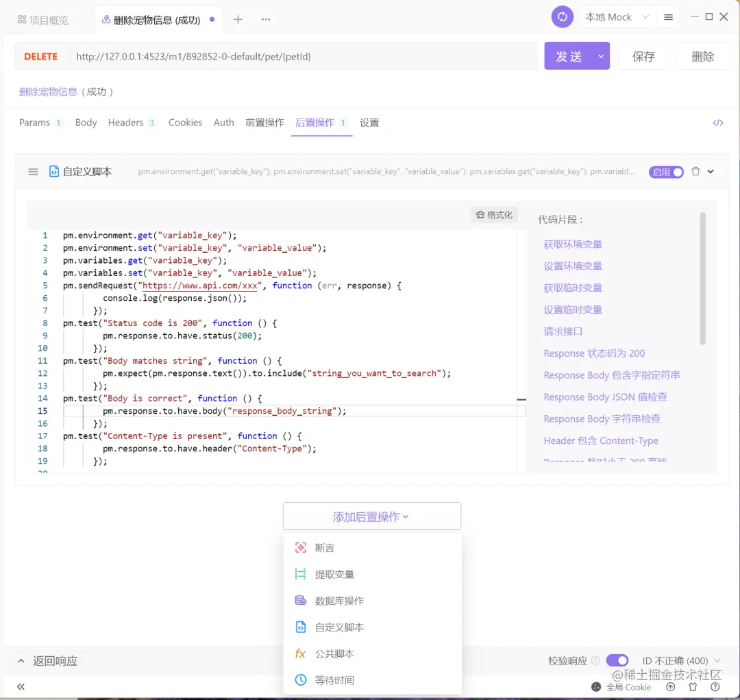The height and width of the screenshot is (700, 740).
Task: Click the shirt theme icon in bottom bar
Action: click(x=693, y=687)
